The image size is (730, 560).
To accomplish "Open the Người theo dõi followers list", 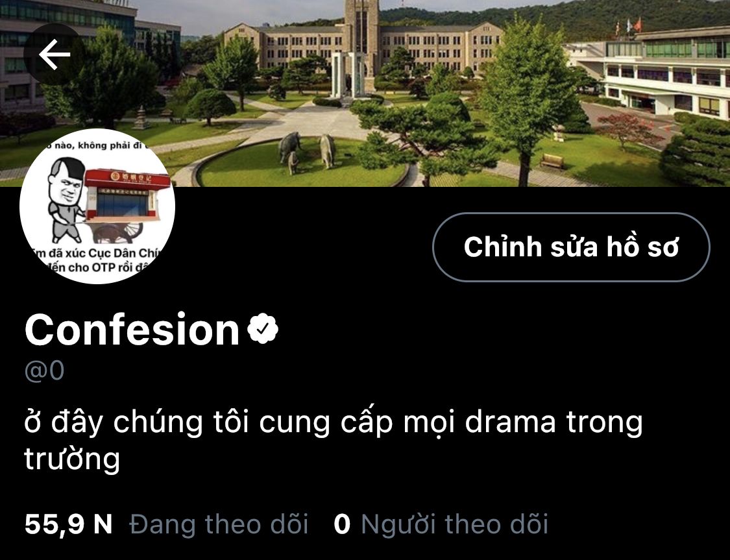I will 454,524.
